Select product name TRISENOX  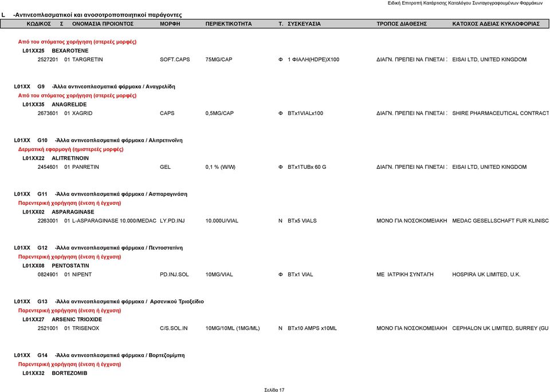tap(85, 328)
